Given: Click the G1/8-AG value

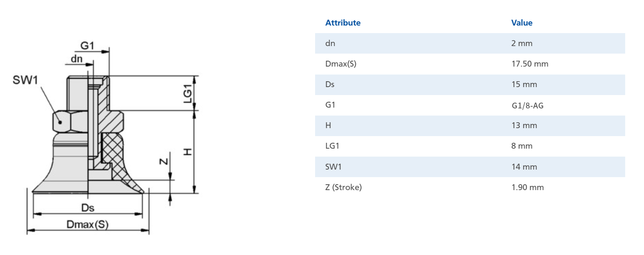Looking at the screenshot, I should coord(527,105).
